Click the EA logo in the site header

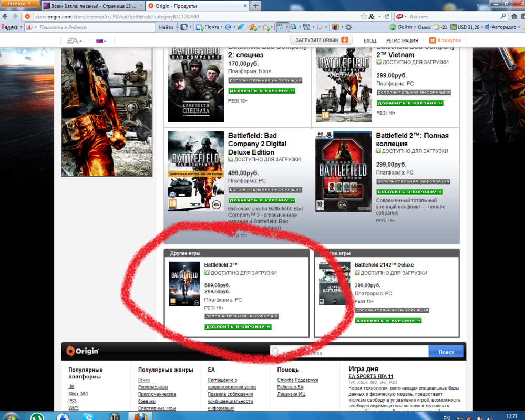pyautogui.click(x=73, y=40)
